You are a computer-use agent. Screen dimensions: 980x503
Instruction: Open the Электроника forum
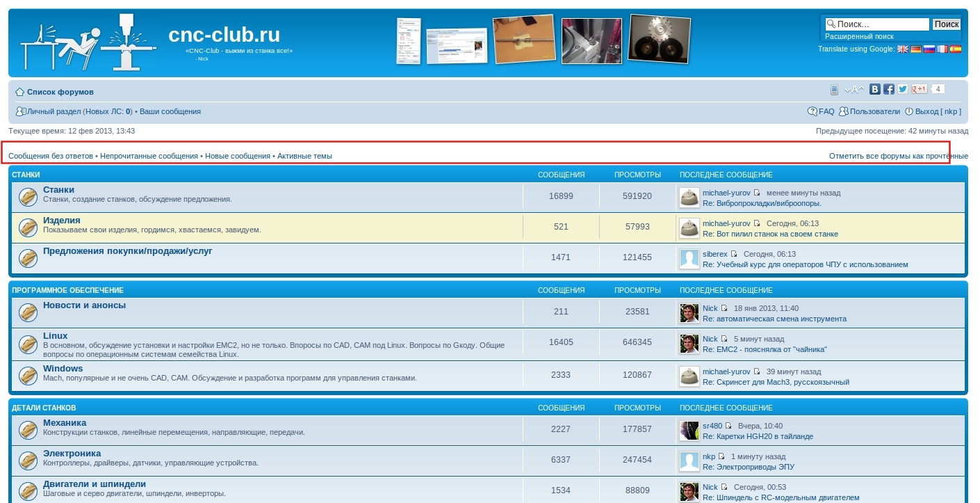(x=72, y=454)
